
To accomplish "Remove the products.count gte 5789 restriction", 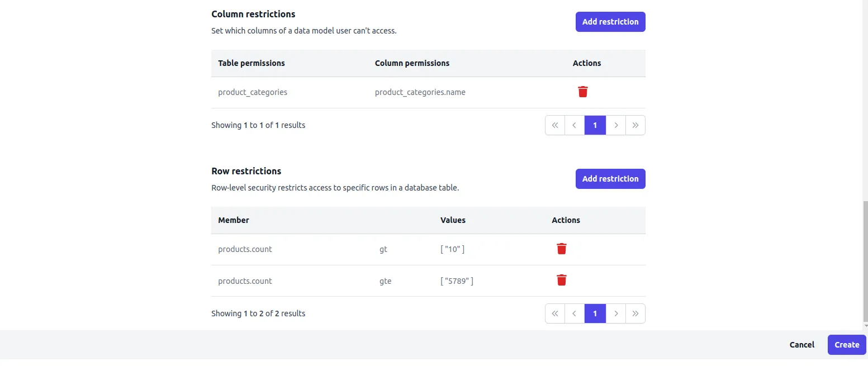I will tap(562, 280).
